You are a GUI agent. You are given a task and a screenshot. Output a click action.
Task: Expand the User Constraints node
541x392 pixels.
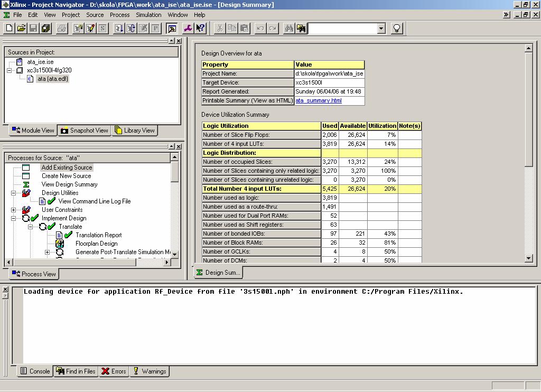click(x=13, y=210)
